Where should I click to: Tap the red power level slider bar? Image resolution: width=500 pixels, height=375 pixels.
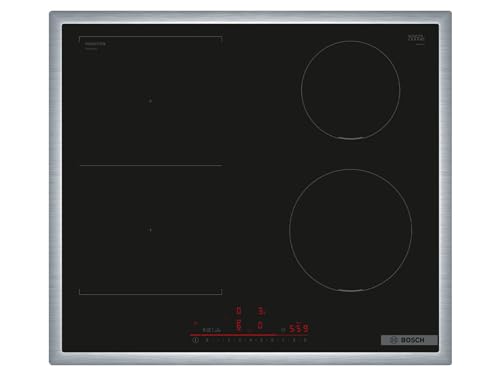tap(248, 335)
